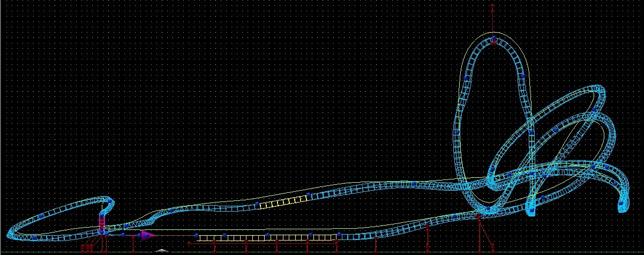Select the blue node just left of the purple cone
The height and width of the screenshot is (255, 644).
tap(139, 235)
